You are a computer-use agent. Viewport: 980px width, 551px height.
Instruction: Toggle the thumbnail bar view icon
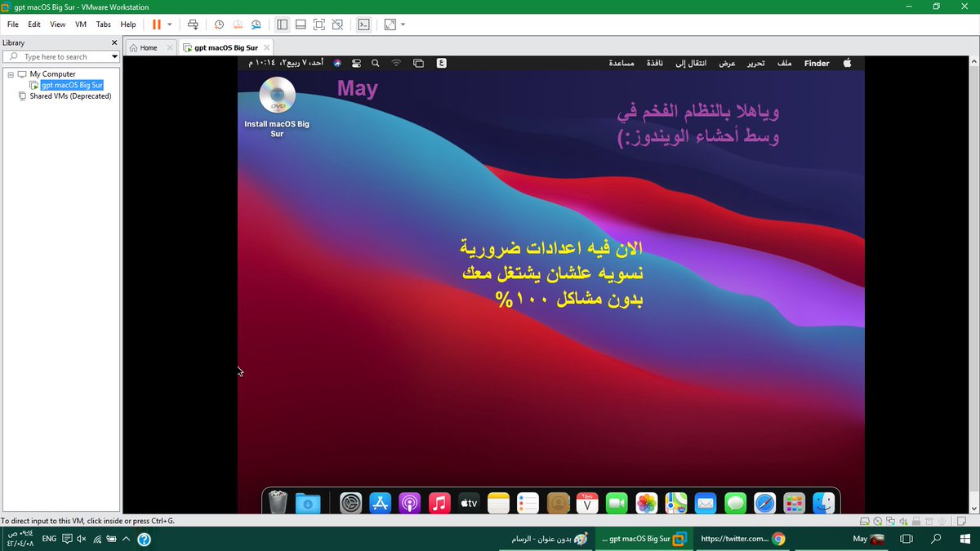[301, 24]
